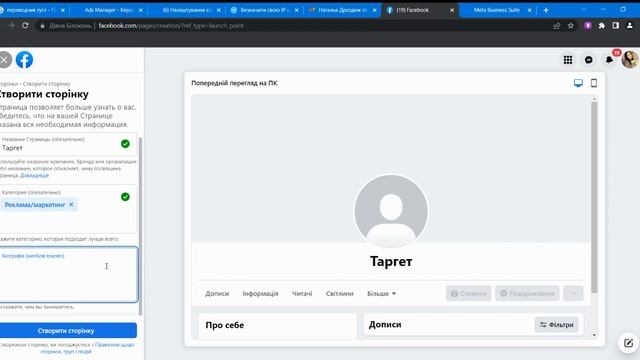Click the biography text field

[69, 274]
